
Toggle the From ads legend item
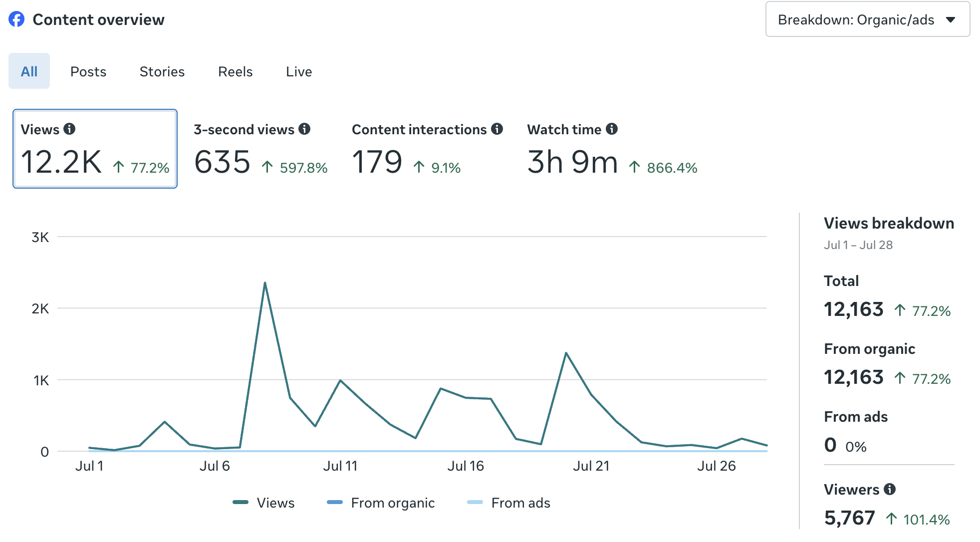click(508, 503)
